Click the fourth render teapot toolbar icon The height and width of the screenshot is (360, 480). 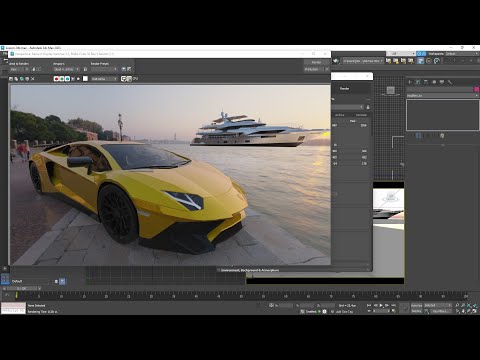tap(411, 61)
